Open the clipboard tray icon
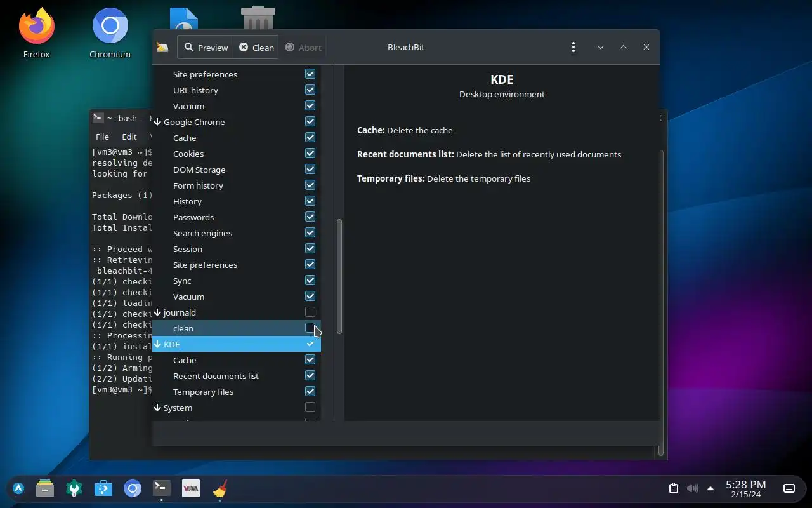 click(x=674, y=488)
